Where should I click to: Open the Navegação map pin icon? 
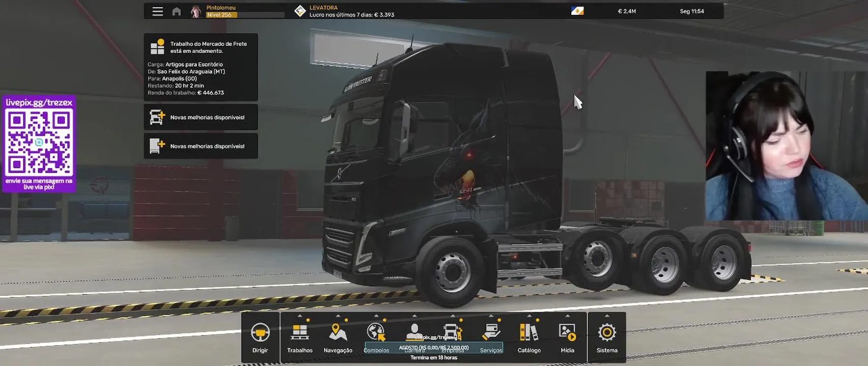(x=338, y=332)
